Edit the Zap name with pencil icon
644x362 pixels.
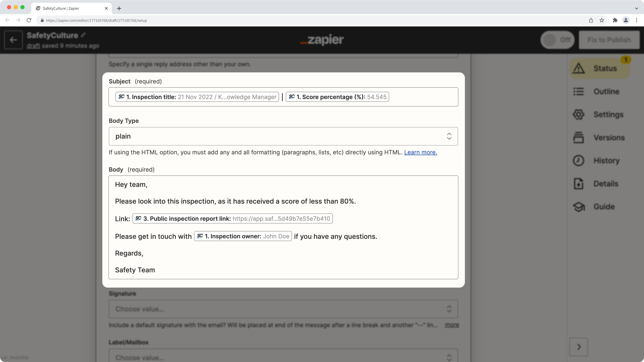[83, 35]
